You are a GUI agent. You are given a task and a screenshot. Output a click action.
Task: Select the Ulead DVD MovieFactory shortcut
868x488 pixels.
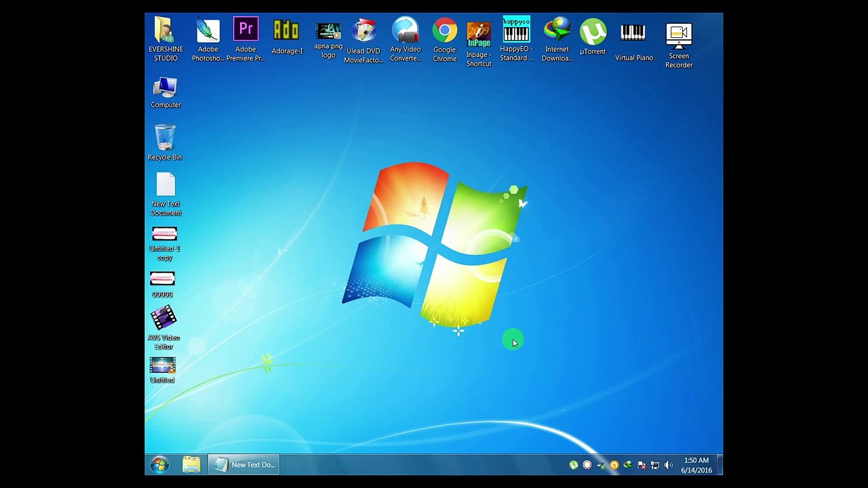(x=363, y=41)
